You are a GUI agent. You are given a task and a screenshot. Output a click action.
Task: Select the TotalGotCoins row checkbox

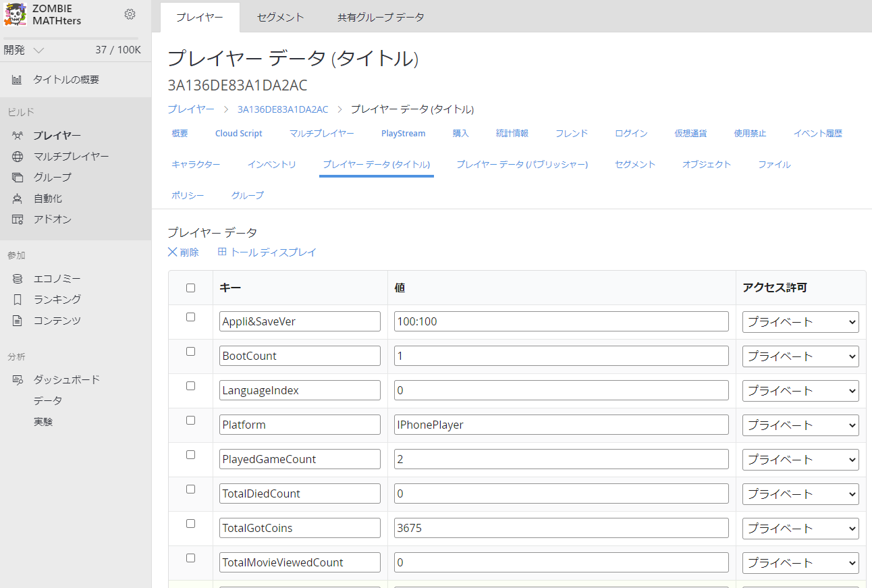(x=190, y=524)
